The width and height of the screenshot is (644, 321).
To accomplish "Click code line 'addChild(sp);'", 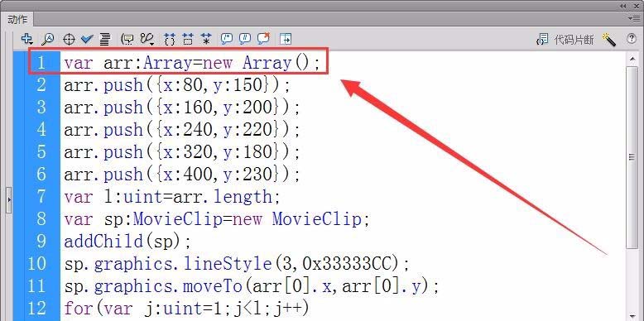I will pos(127,241).
